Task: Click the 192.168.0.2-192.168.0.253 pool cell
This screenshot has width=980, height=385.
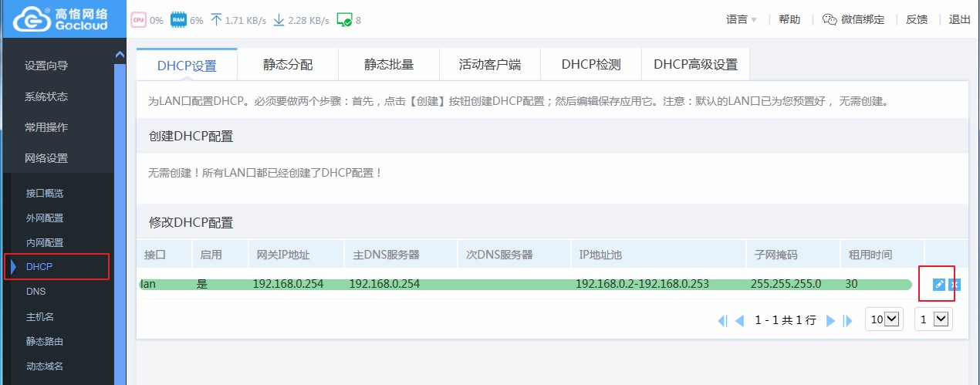Action: click(642, 284)
